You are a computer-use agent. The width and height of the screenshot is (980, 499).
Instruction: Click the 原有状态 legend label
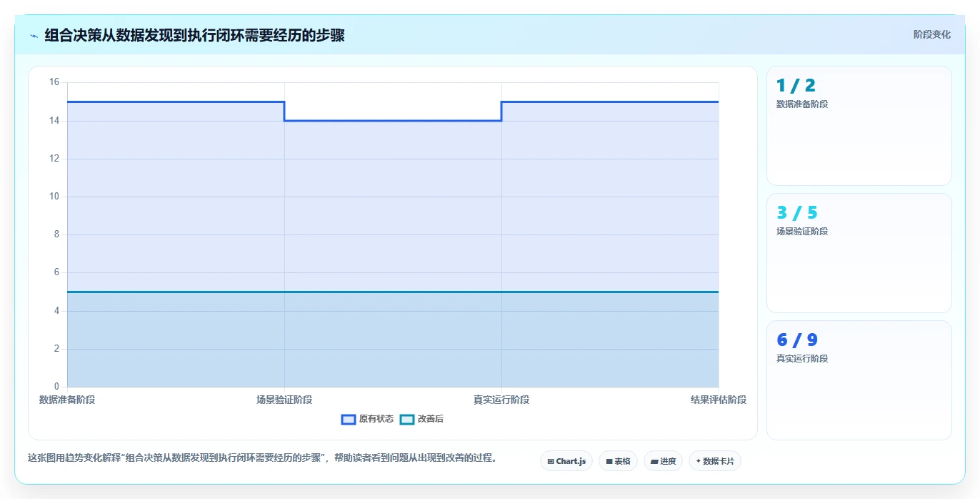click(x=376, y=419)
